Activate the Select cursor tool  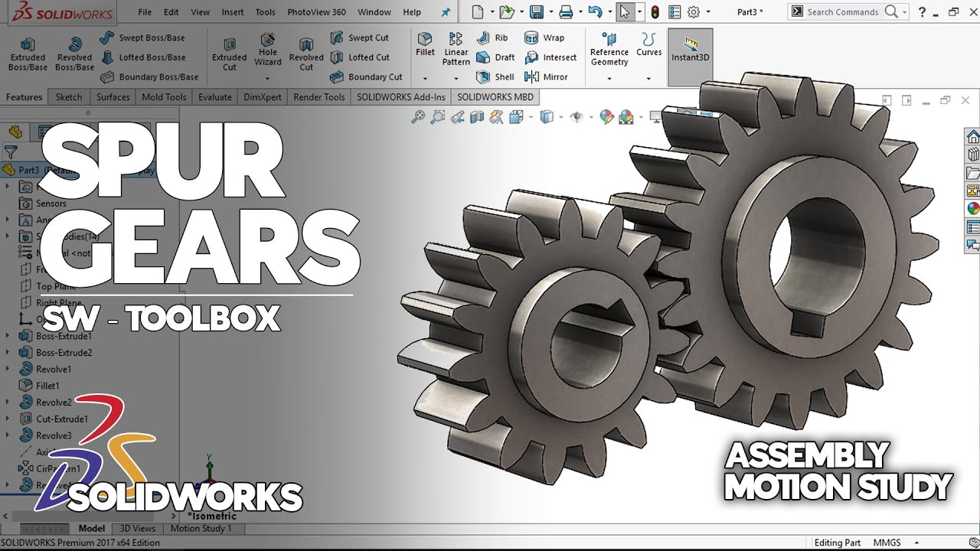pyautogui.click(x=625, y=12)
